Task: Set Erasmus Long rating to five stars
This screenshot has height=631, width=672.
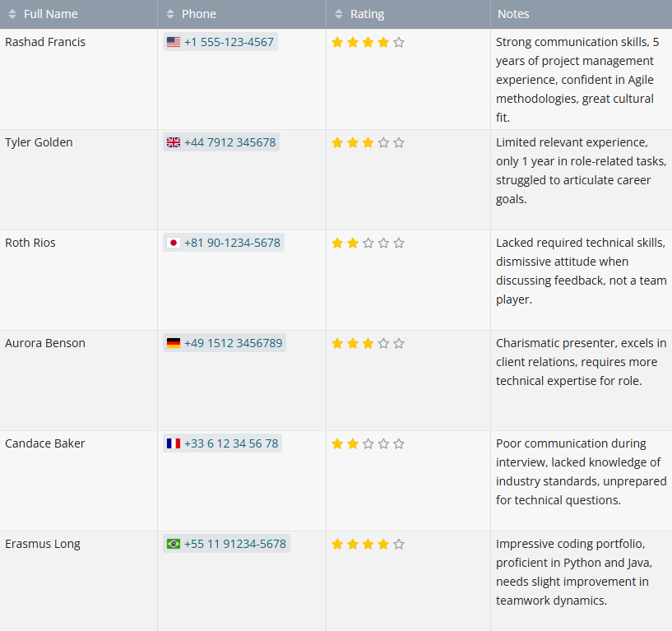Action: (399, 544)
